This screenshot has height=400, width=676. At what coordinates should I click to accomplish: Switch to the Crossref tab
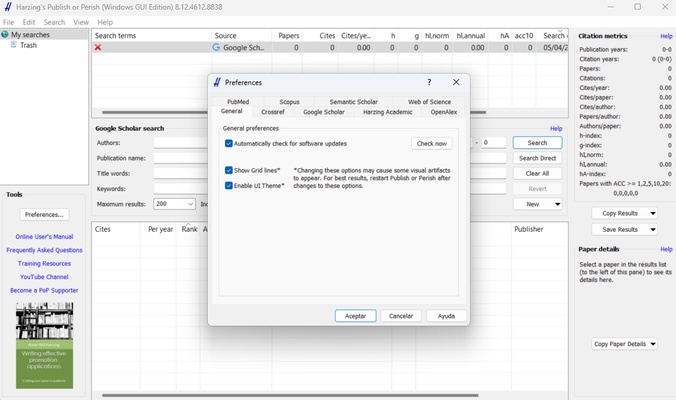tap(273, 112)
